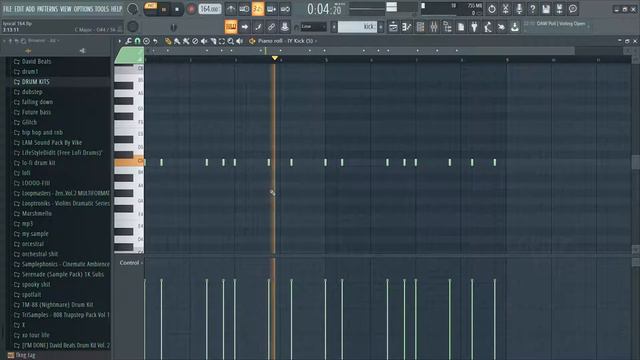This screenshot has width=640, height=360.
Task: Select the piano roll Paint brush tool
Action: pyautogui.click(x=177, y=41)
